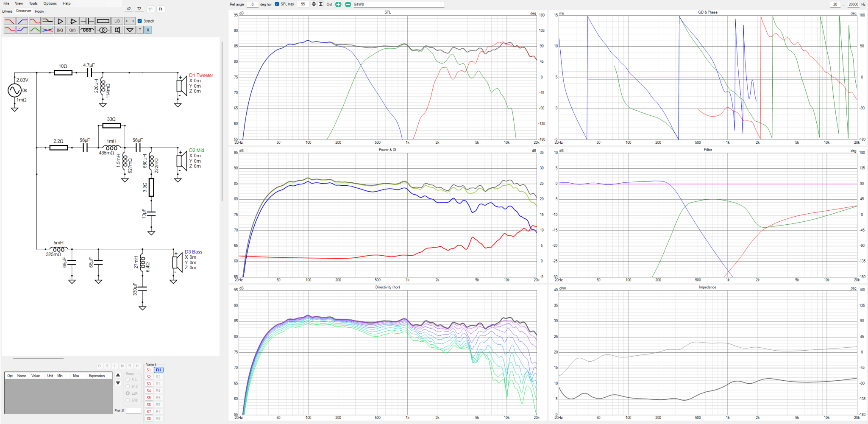Toggle the highlighted X button
The height and width of the screenshot is (424, 868).
click(148, 30)
